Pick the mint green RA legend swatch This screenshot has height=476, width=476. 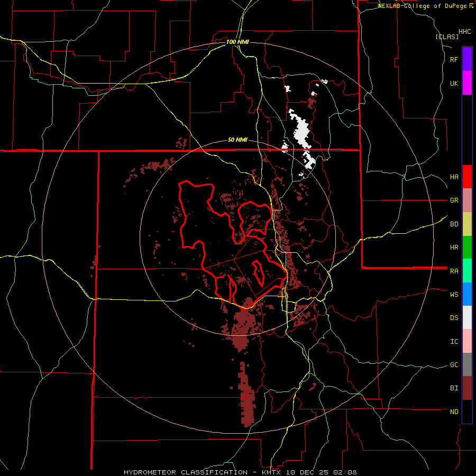[x=467, y=271]
